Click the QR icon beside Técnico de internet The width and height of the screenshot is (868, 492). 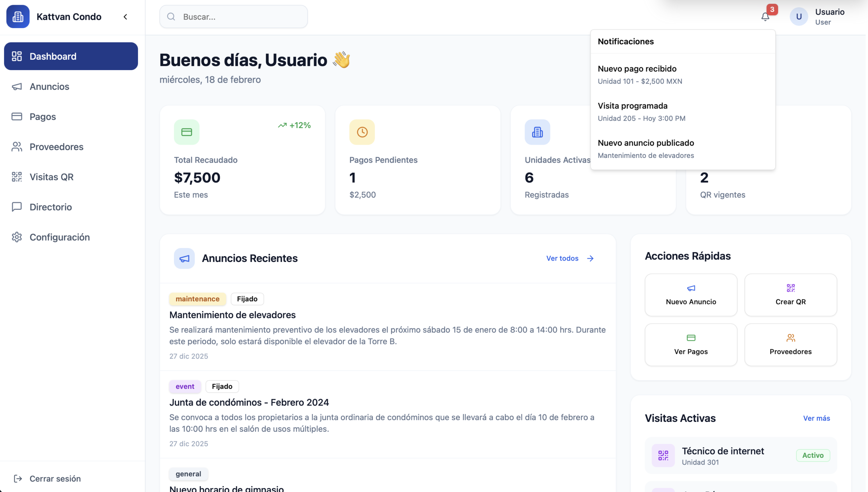[x=663, y=455]
